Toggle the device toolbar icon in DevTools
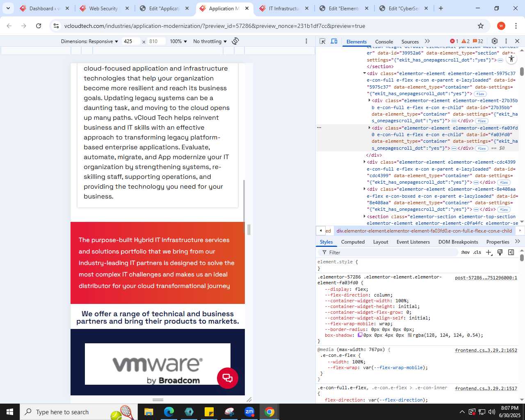 coord(334,41)
